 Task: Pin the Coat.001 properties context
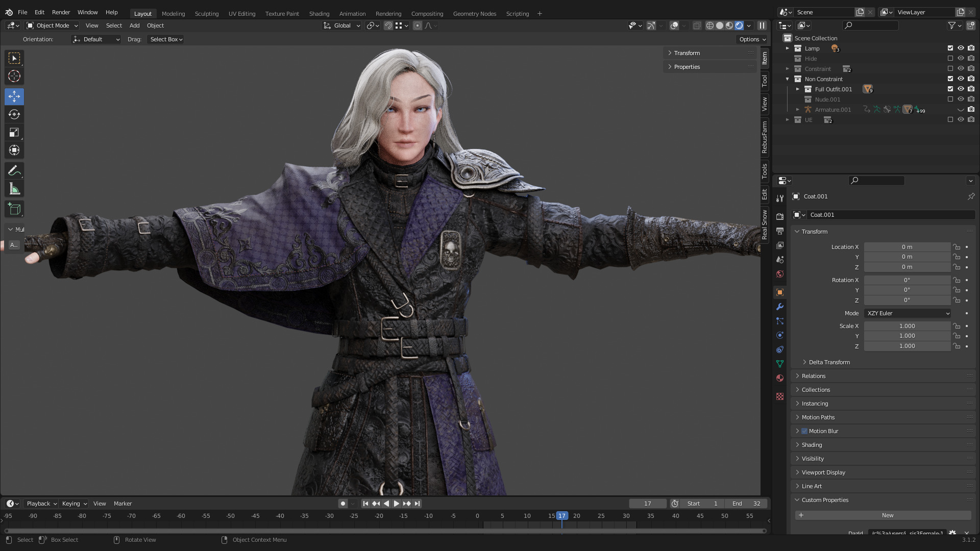(x=971, y=196)
